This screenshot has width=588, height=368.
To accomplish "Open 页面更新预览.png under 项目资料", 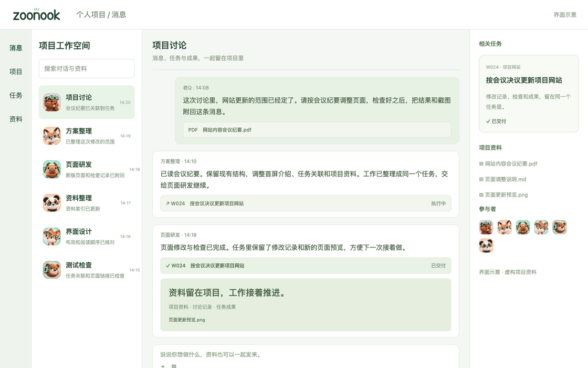I will [503, 195].
